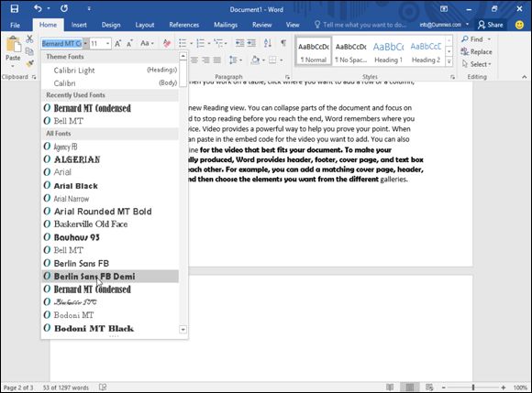
Task: Click the Center alignment icon
Action: tap(194, 60)
